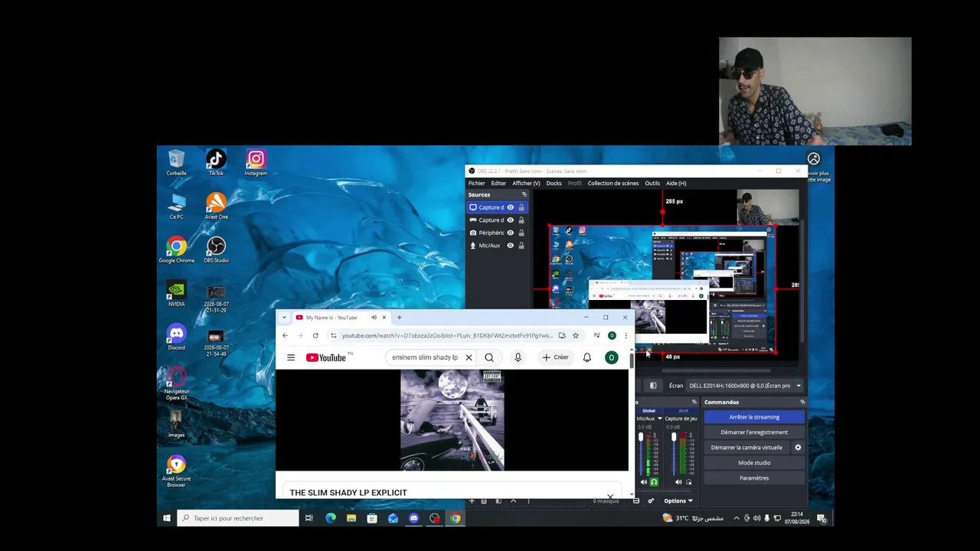Image resolution: width=980 pixels, height=551 pixels.
Task: Open OBS virtual camera settings gear
Action: 798,448
